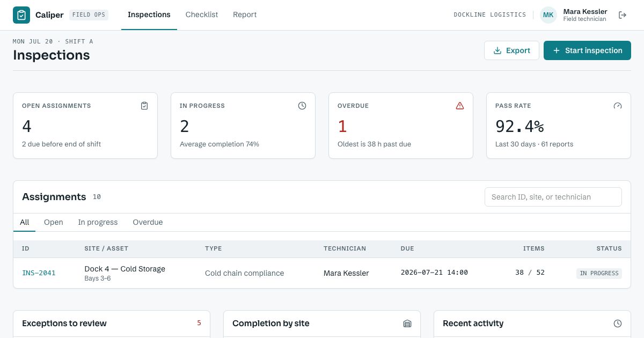644x338 pixels.
Task: Click the sign-out icon beside Mara Kessler
Action: 623,15
